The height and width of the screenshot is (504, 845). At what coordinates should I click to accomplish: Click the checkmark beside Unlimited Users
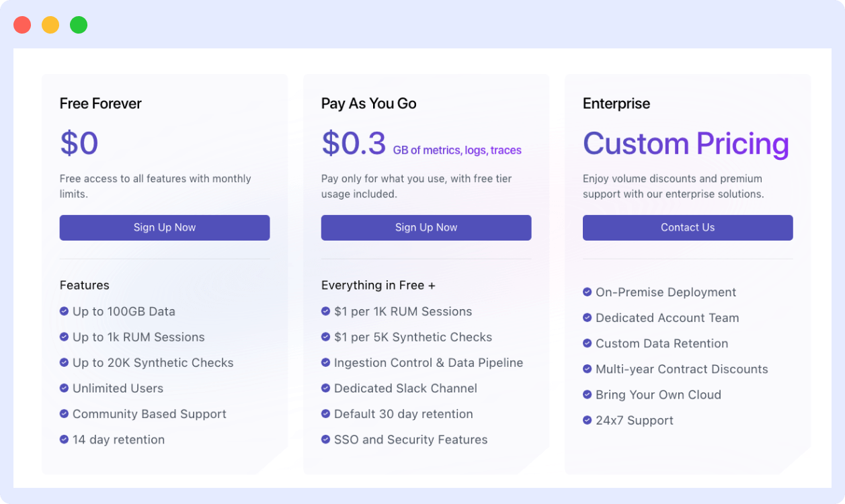point(64,388)
